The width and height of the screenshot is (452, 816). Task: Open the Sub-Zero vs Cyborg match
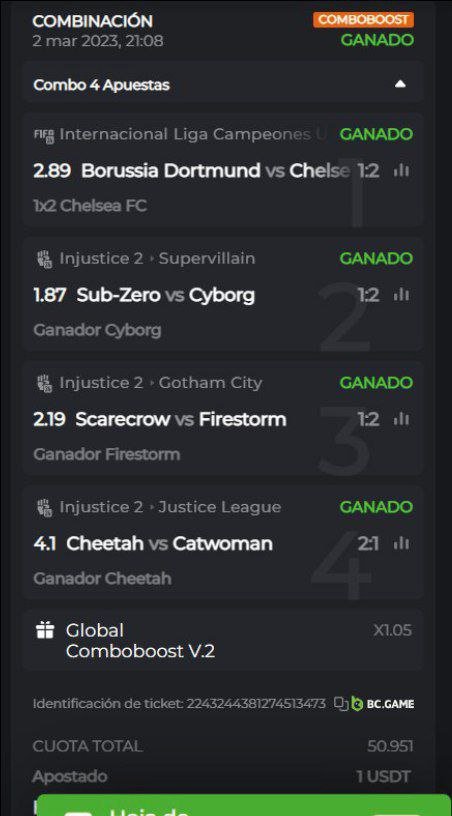coord(165,295)
